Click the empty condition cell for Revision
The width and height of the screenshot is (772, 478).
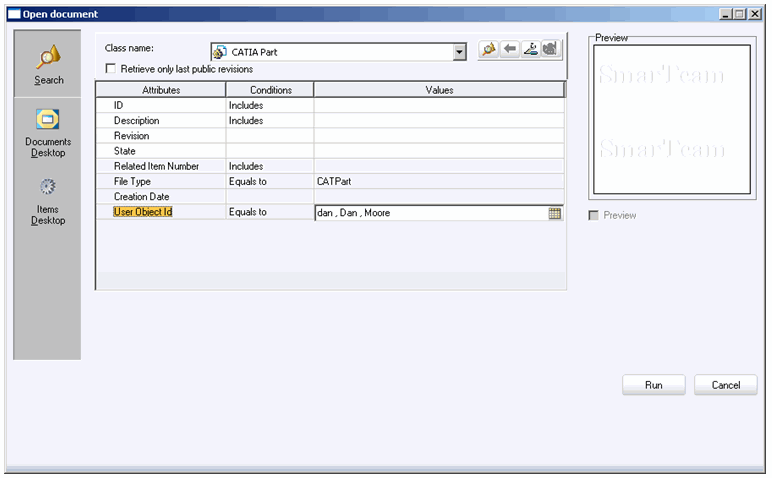270,136
